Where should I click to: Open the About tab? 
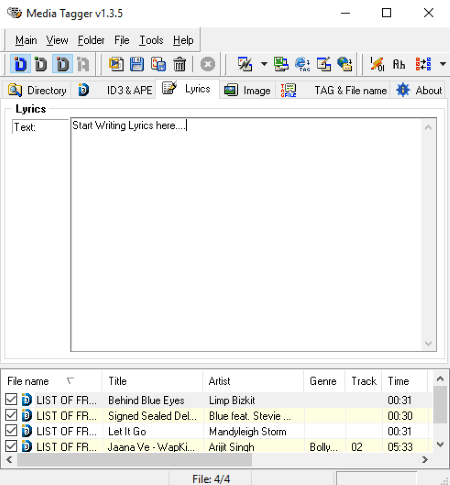coord(419,90)
